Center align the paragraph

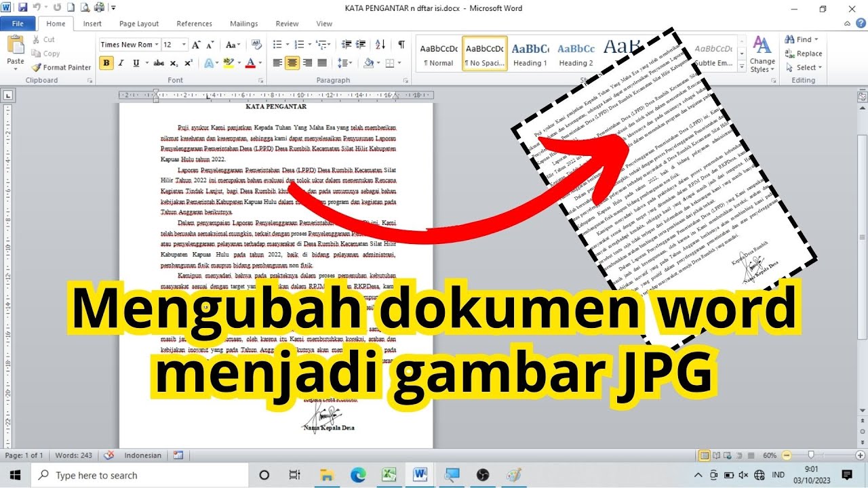click(292, 63)
